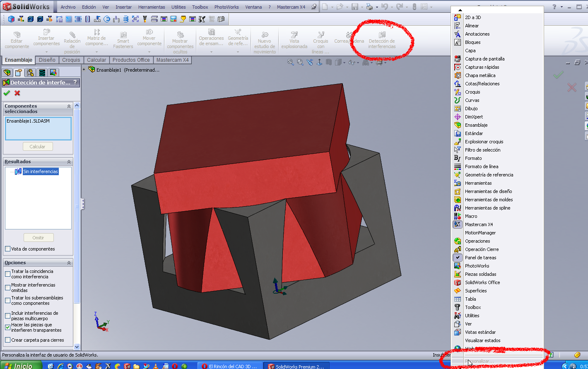The image size is (588, 369).
Task: Click the New document icon
Action: (325, 7)
